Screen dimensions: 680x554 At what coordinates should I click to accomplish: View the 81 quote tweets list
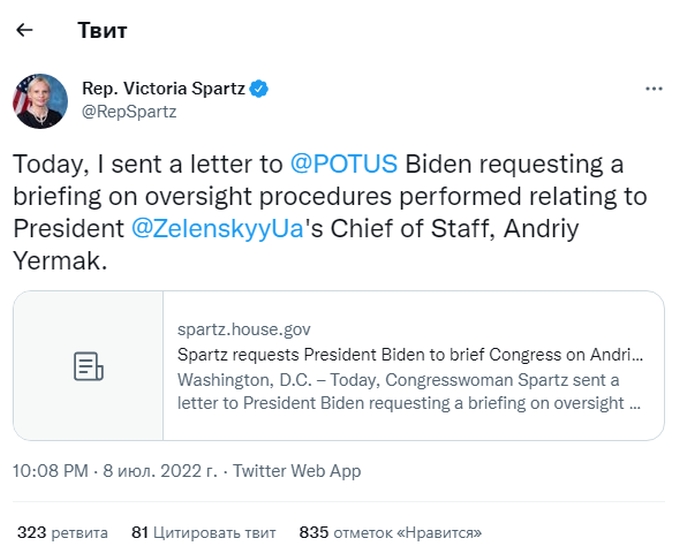pos(203,533)
